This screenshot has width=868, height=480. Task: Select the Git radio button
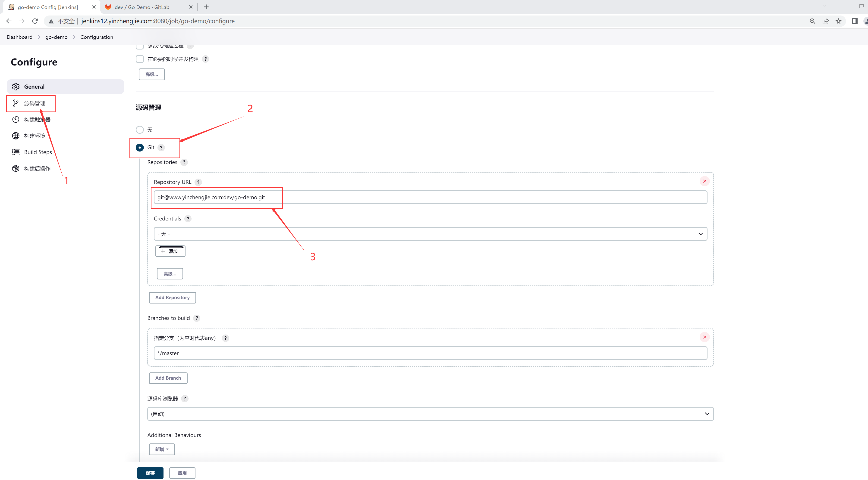(x=139, y=147)
